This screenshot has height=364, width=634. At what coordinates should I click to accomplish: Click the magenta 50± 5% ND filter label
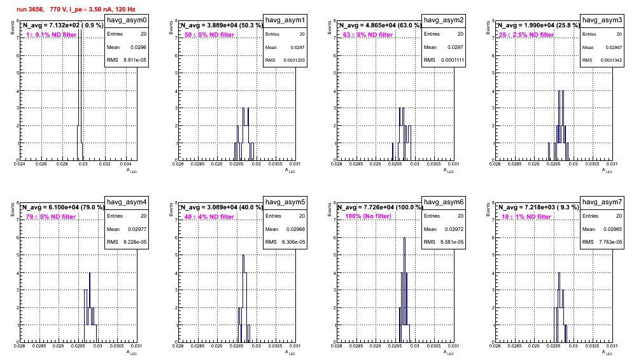tap(209, 35)
